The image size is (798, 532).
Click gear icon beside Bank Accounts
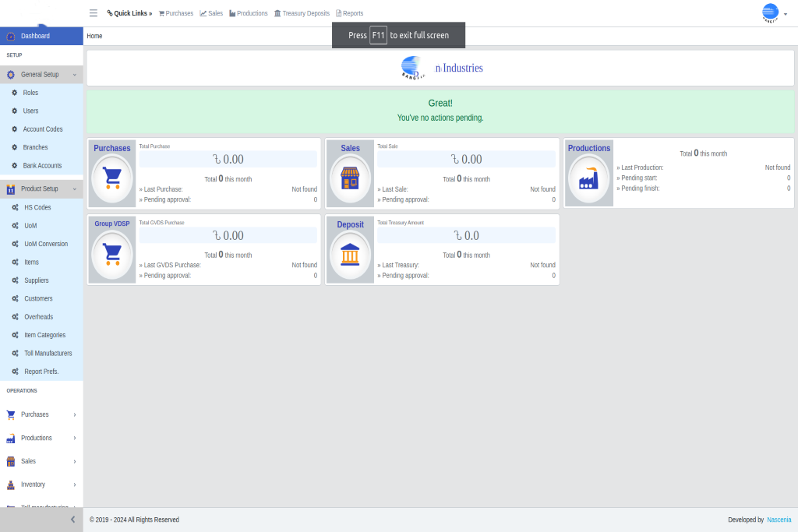pos(14,166)
